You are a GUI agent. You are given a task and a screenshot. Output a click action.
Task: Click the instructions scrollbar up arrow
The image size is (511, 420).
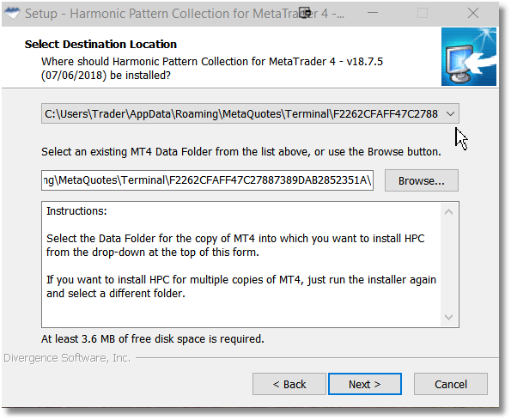449,212
